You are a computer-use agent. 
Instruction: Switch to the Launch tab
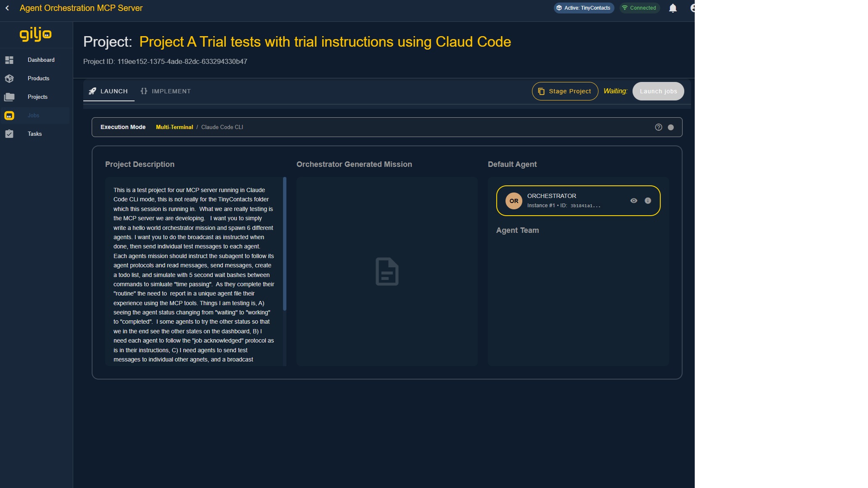(108, 91)
